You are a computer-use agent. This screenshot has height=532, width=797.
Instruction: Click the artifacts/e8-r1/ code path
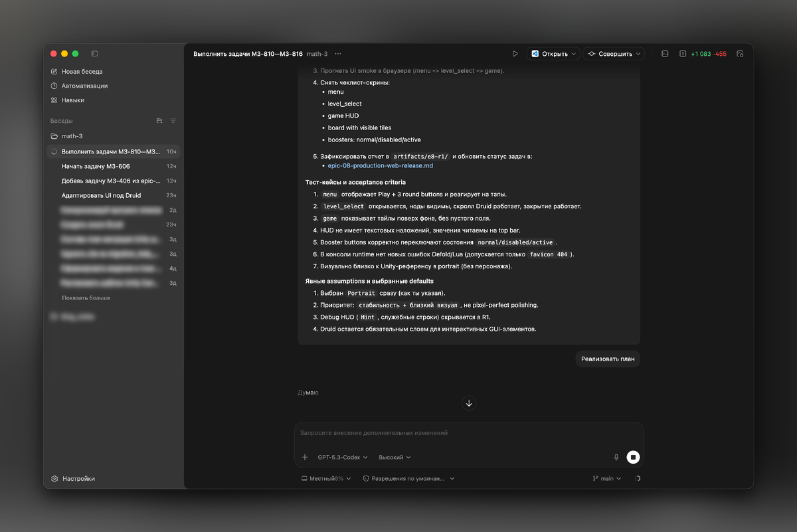[x=421, y=157]
